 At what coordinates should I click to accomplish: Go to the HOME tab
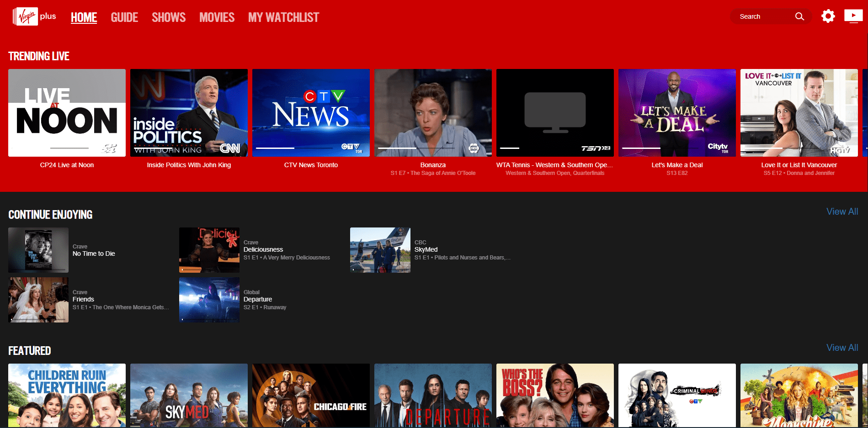(84, 17)
